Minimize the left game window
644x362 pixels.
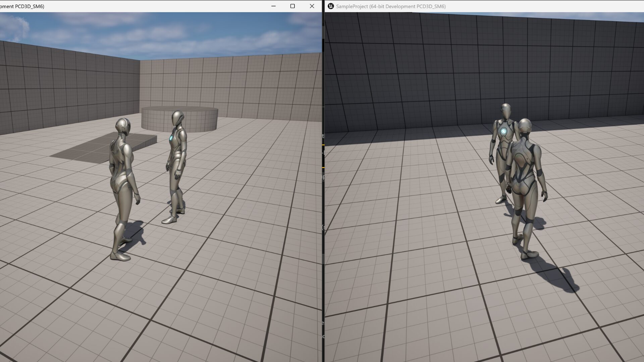click(x=273, y=6)
